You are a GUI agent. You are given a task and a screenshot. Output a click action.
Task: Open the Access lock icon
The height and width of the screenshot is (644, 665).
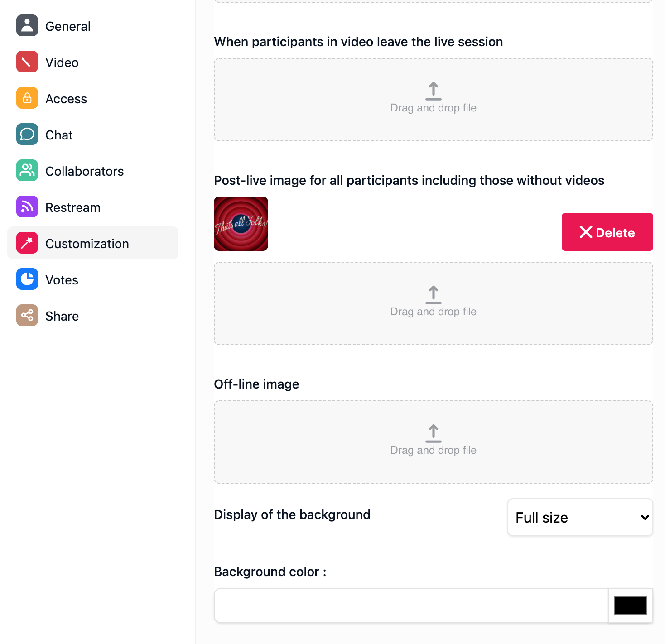click(27, 98)
